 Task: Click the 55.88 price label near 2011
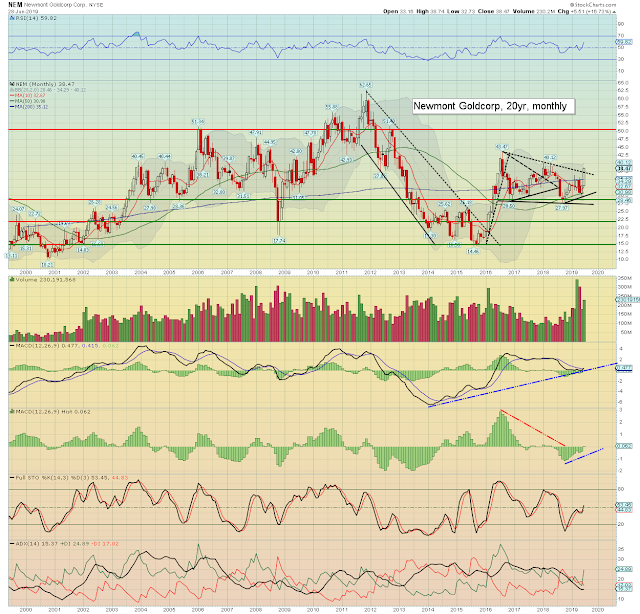[331, 107]
